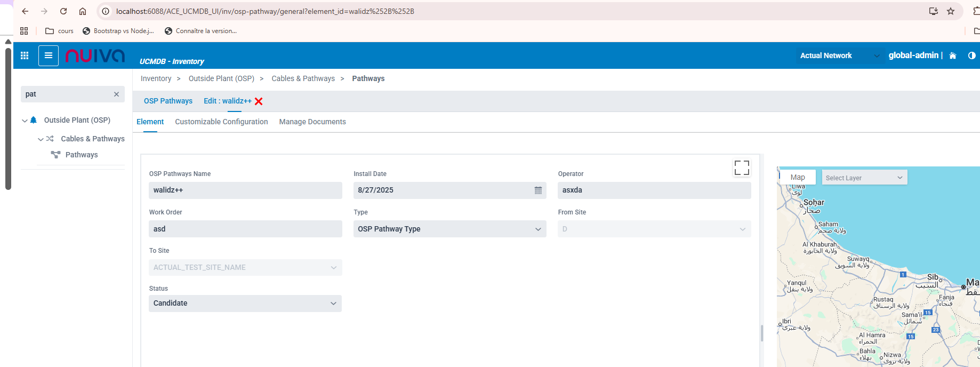The width and height of the screenshot is (980, 367).
Task: Go to the OSP Pathways tab
Action: click(x=168, y=101)
